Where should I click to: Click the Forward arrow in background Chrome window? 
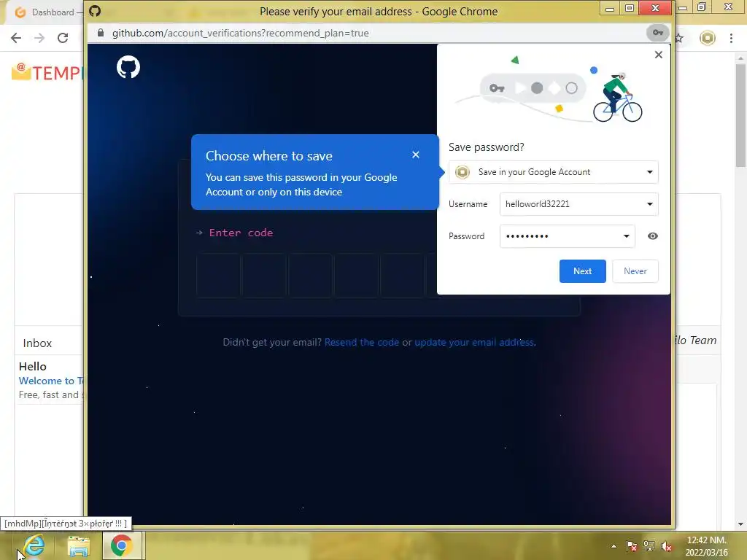pyautogui.click(x=39, y=38)
